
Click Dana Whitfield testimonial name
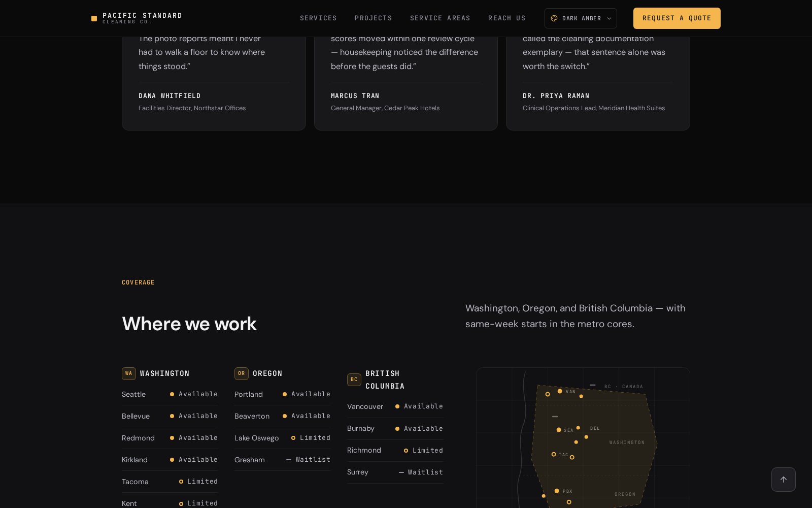click(170, 96)
